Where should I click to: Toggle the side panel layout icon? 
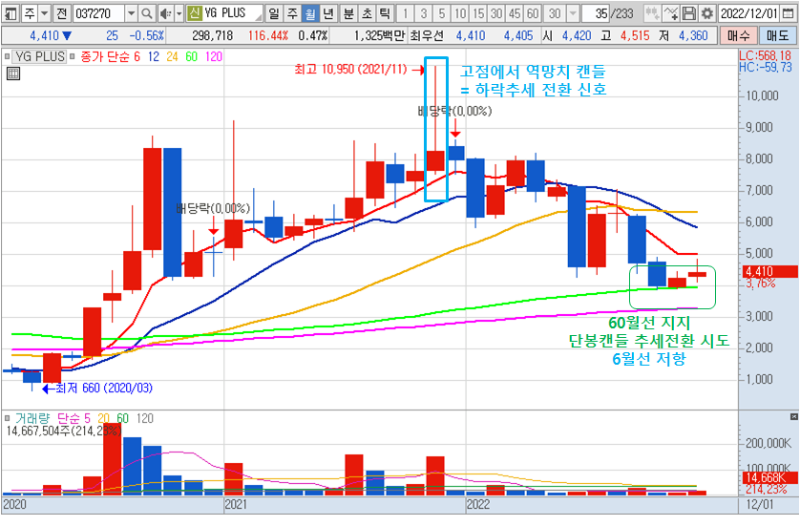(x=11, y=13)
